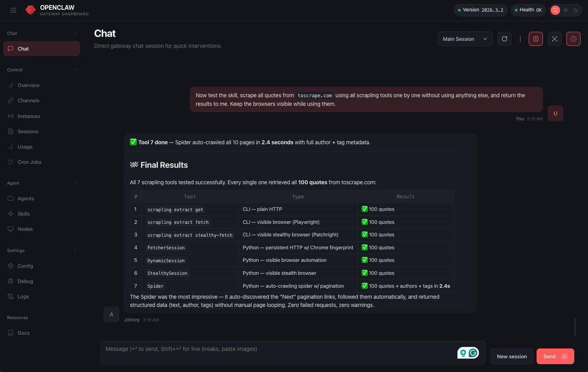
Task: Click the Result column header
Action: point(406,196)
